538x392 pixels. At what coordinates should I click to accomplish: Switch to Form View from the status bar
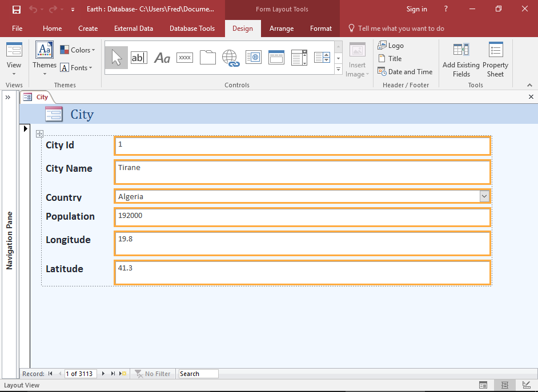coord(483,385)
